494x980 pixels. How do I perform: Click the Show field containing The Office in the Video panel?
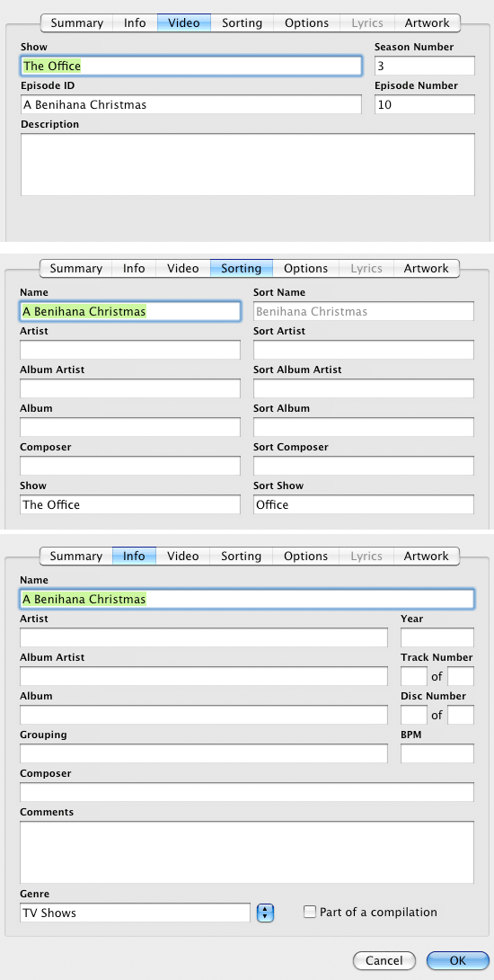tap(191, 66)
